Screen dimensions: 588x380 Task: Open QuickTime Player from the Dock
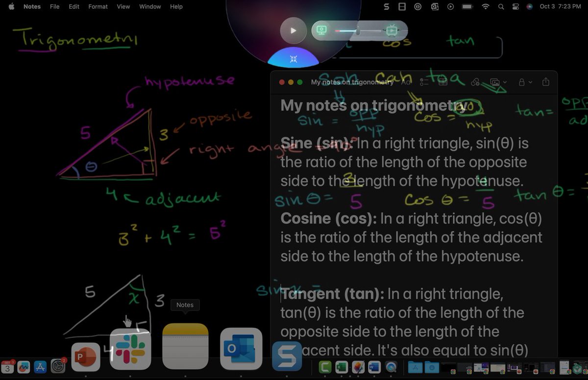391,367
